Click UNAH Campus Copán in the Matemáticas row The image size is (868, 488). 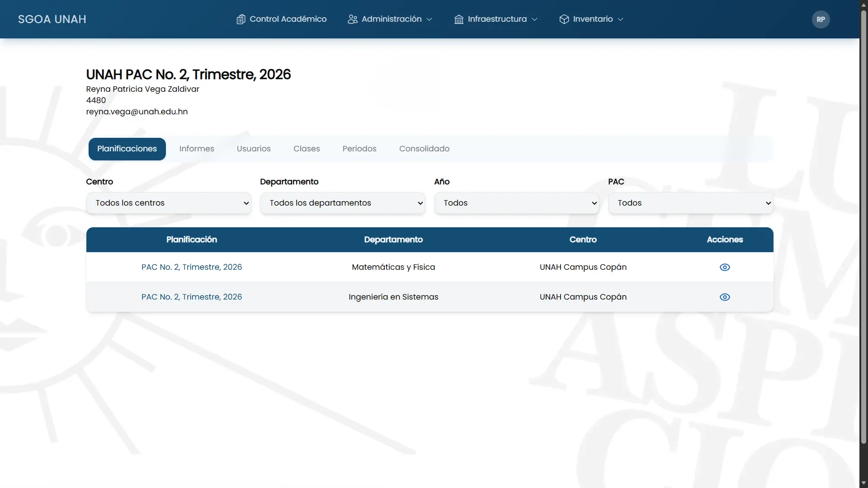(x=583, y=267)
